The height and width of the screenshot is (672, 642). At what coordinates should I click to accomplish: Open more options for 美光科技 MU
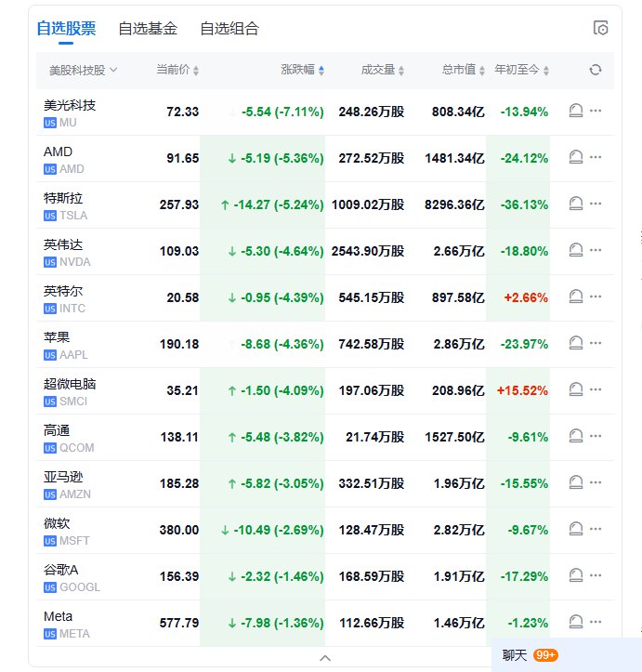pyautogui.click(x=596, y=111)
